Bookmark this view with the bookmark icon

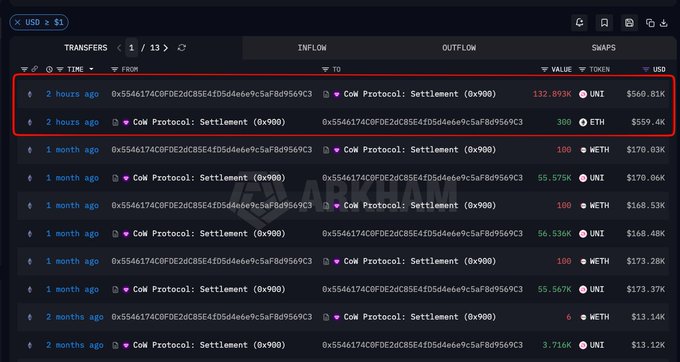(604, 23)
